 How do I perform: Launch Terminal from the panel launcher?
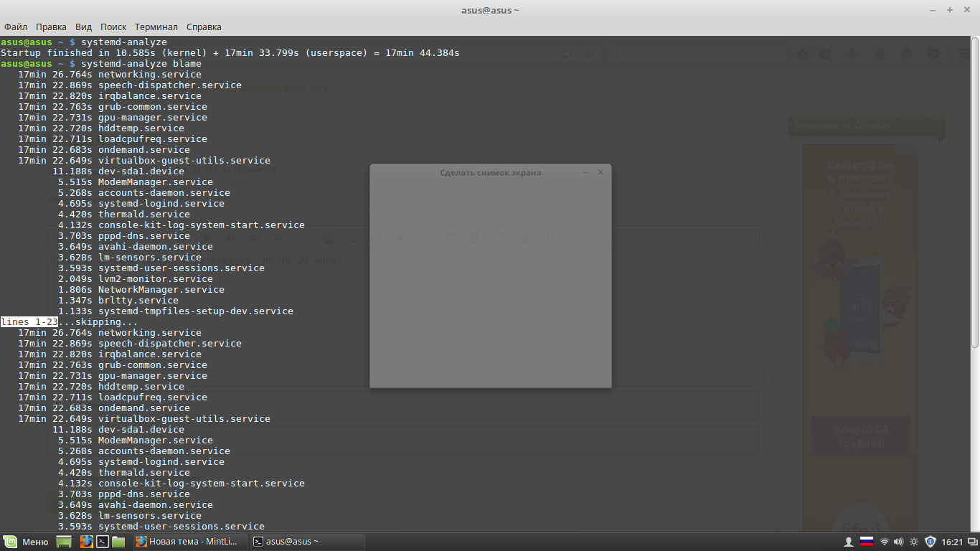103,542
